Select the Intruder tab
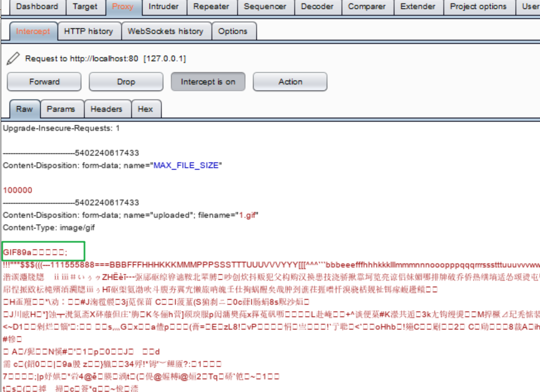Viewport: 540px width, 392px height. click(163, 7)
